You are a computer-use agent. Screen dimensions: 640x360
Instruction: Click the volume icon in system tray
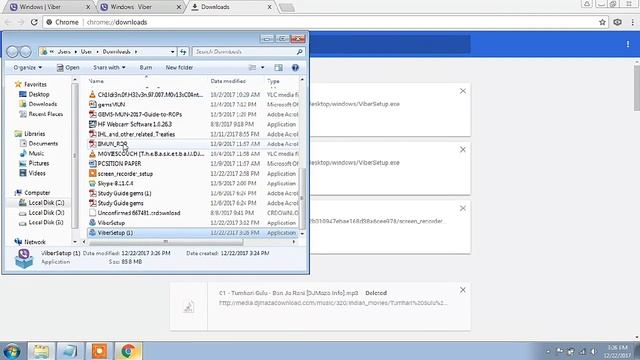pyautogui.click(x=594, y=351)
